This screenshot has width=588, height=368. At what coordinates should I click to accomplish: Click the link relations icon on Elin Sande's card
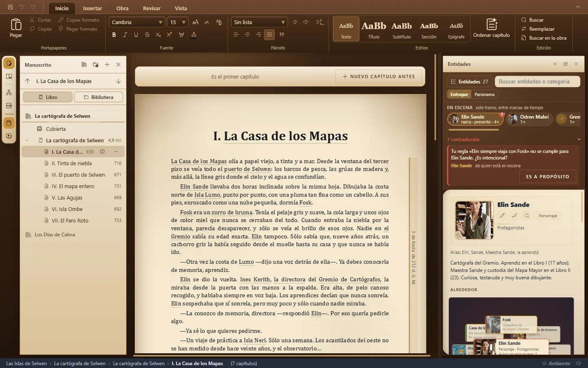point(514,215)
